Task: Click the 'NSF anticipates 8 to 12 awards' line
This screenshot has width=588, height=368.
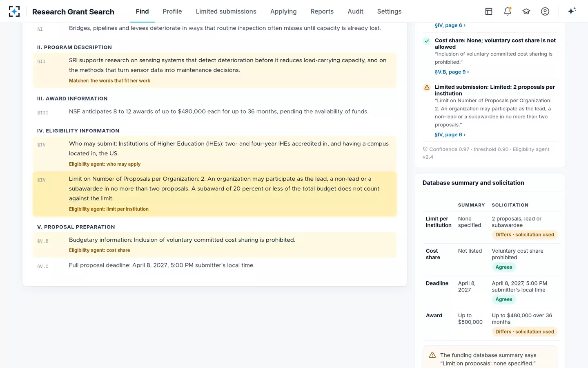Action: [218, 112]
